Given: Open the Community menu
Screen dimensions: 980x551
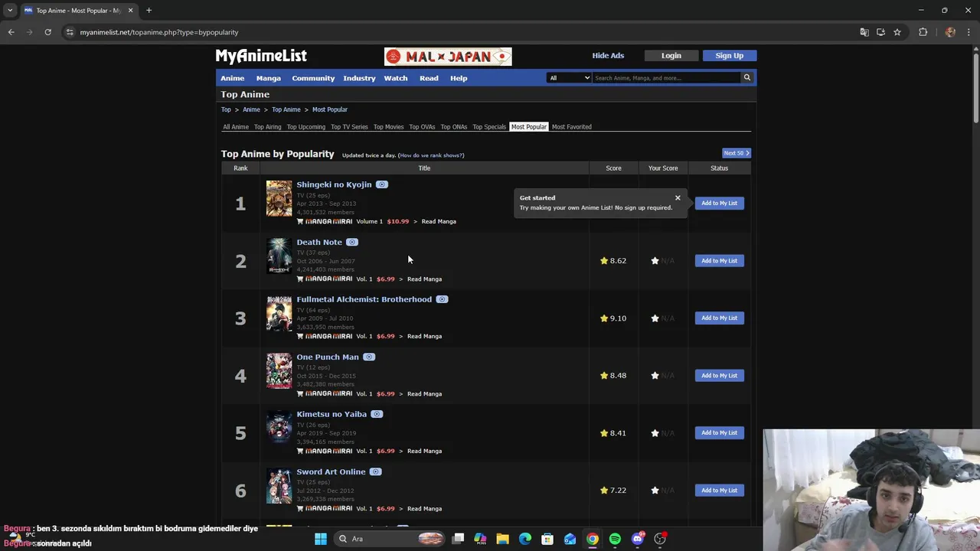Looking at the screenshot, I should pos(313,78).
